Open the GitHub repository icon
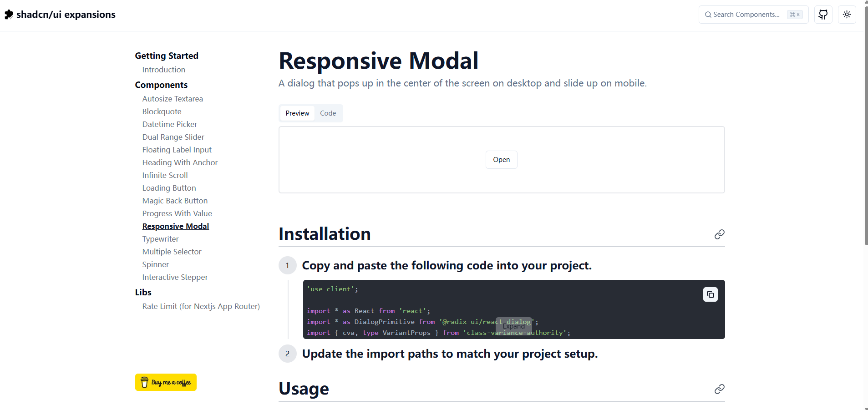Image resolution: width=868 pixels, height=410 pixels. tap(823, 15)
